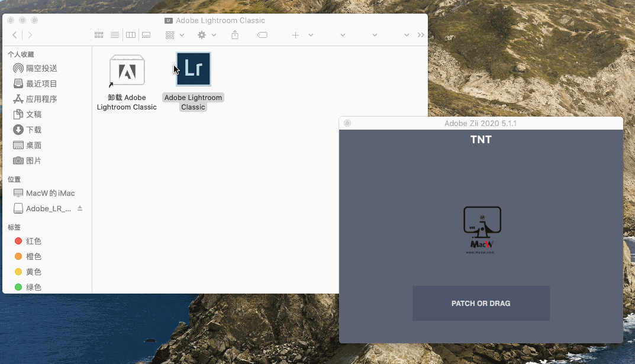Image resolution: width=635 pixels, height=364 pixels.
Task: Click the TNT heading in Adobe Zii
Action: click(481, 139)
